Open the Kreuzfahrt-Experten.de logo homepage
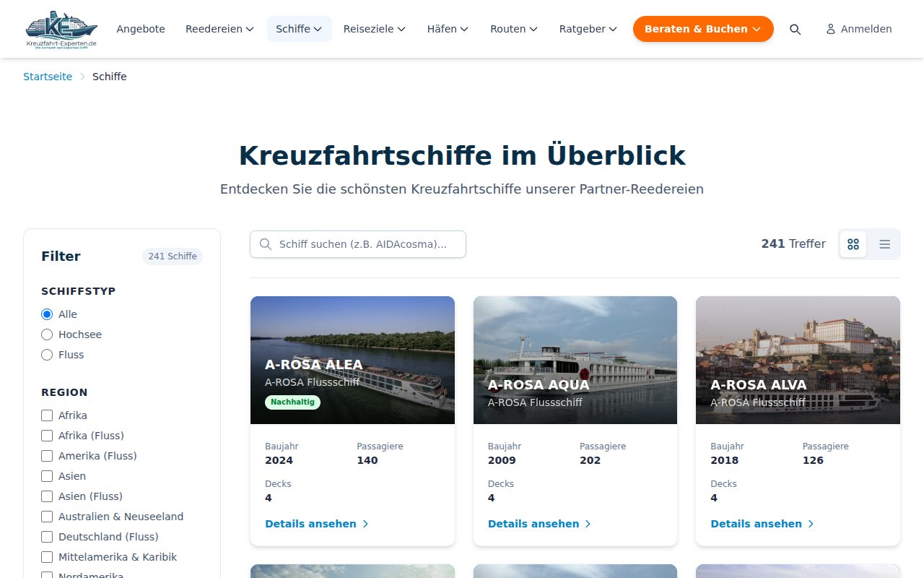This screenshot has width=924, height=578. [x=61, y=29]
